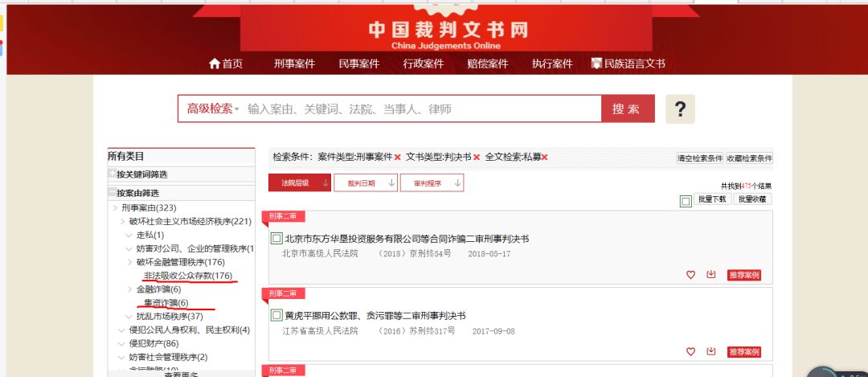Download the 黄虎平 case document icon
Screen dimensions: 868x377
click(710, 351)
